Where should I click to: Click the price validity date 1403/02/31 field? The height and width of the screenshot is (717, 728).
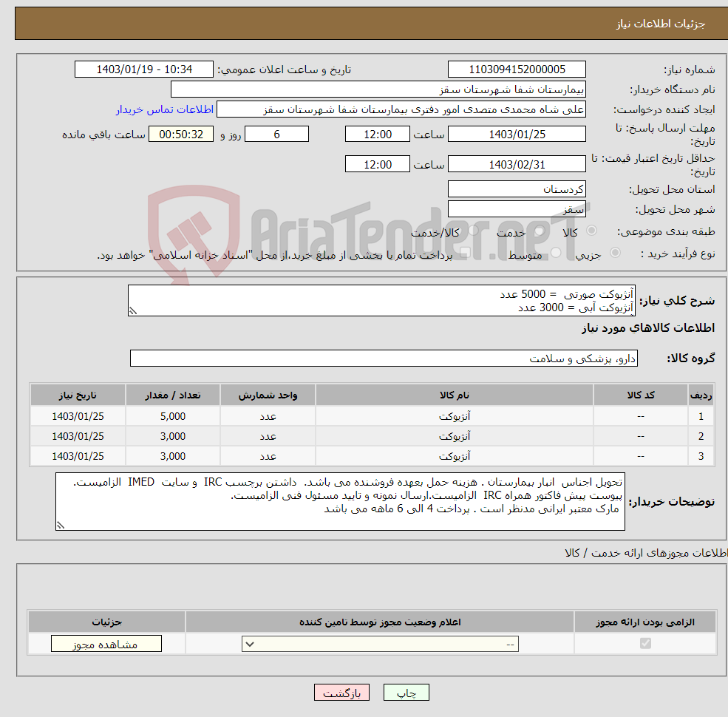point(517,164)
